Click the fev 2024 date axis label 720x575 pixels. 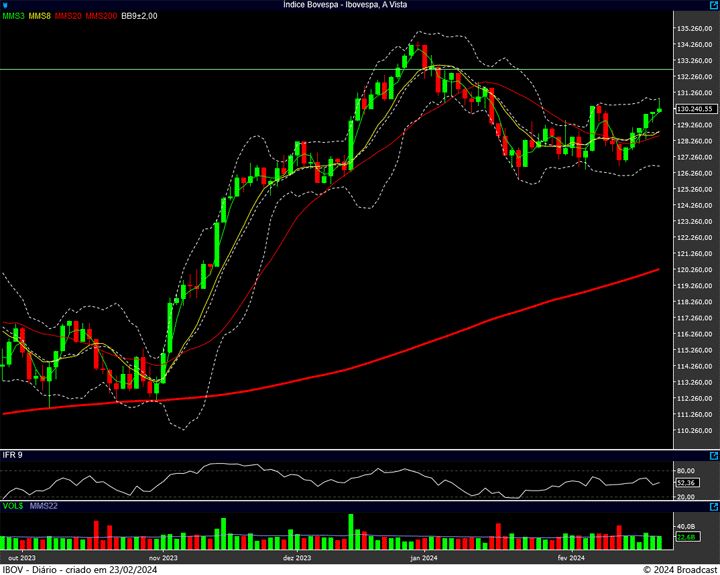click(x=570, y=557)
